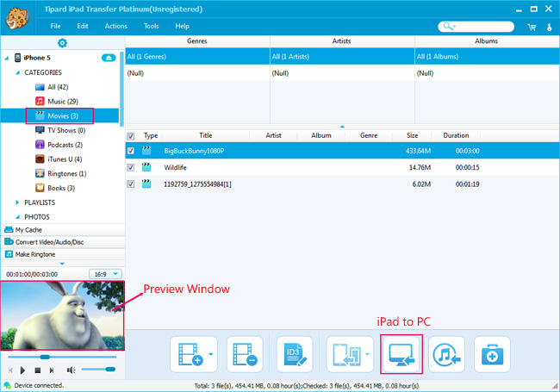This screenshot has width=560, height=392.
Task: Collapse the iPhone 5 device tree
Action: [7, 58]
